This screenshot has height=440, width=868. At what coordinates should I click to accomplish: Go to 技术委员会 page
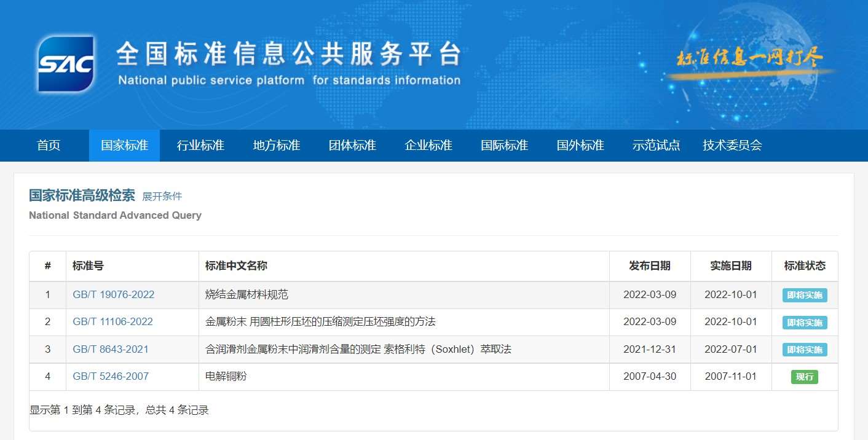point(732,146)
